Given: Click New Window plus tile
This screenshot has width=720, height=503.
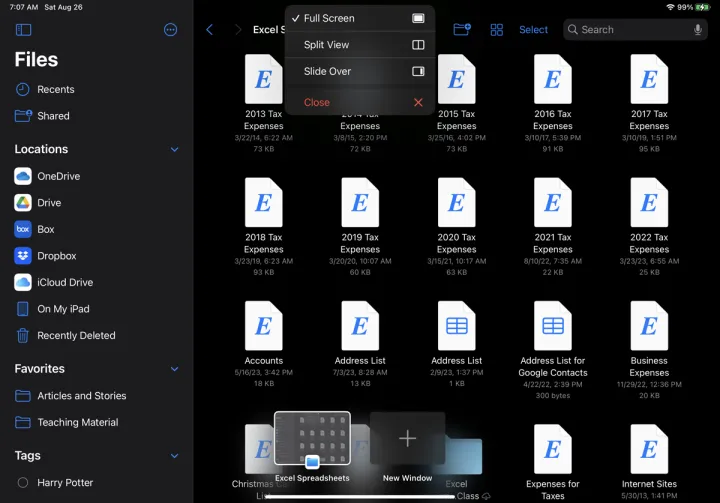Looking at the screenshot, I should pos(407,439).
